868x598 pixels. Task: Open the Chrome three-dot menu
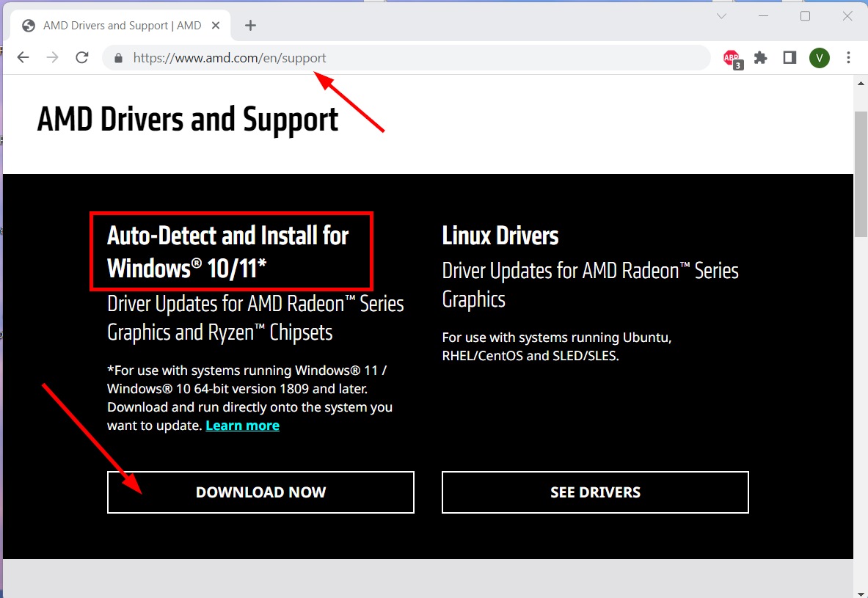pos(848,57)
